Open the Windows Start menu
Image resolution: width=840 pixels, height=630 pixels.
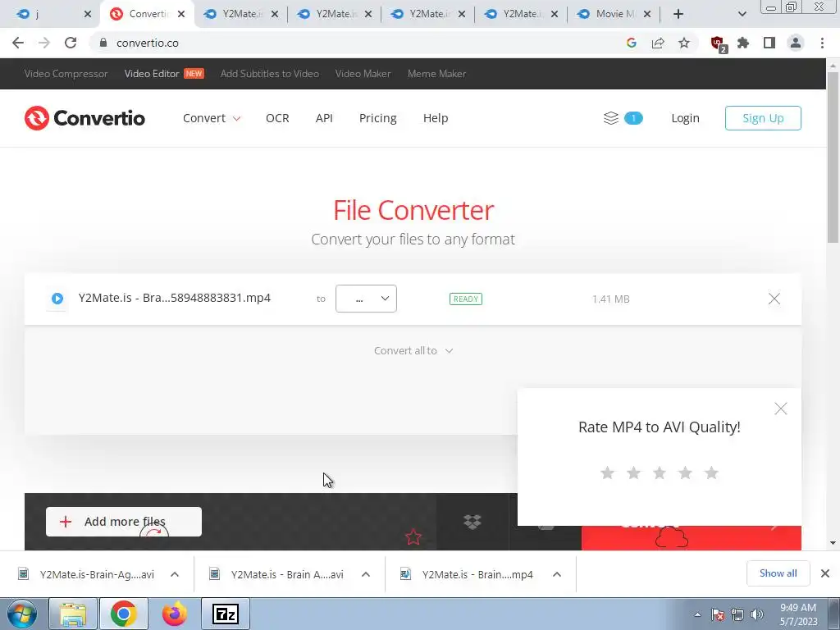[x=21, y=614]
